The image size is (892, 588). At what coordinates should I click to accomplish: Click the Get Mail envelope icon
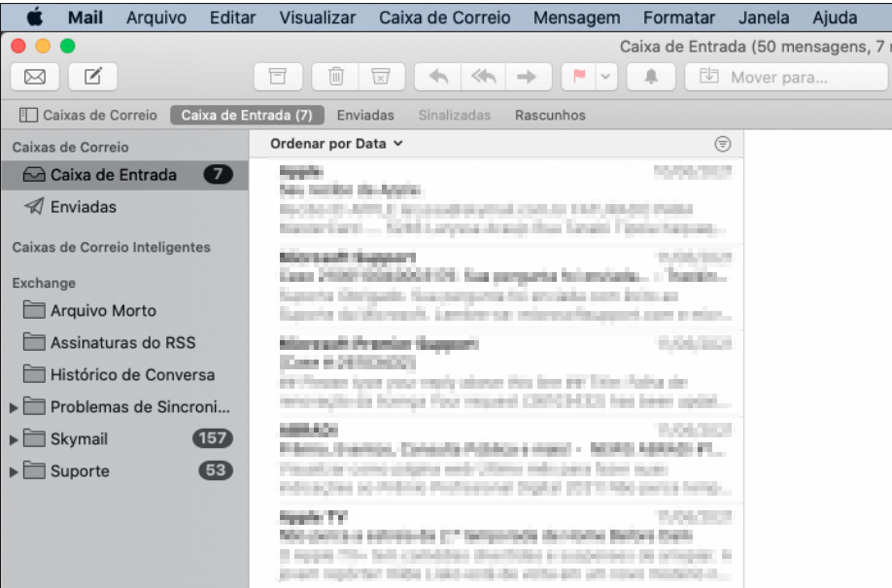tap(35, 76)
